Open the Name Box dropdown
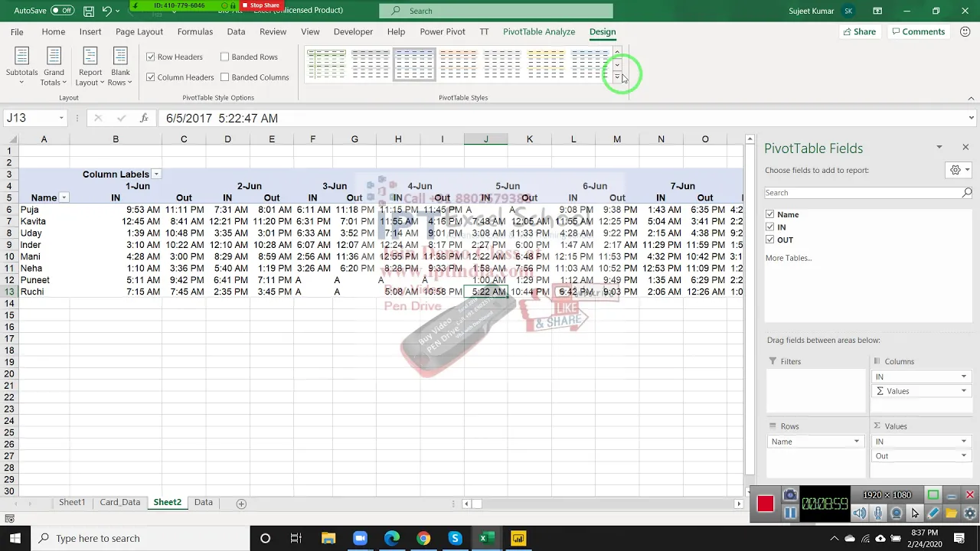 [60, 118]
